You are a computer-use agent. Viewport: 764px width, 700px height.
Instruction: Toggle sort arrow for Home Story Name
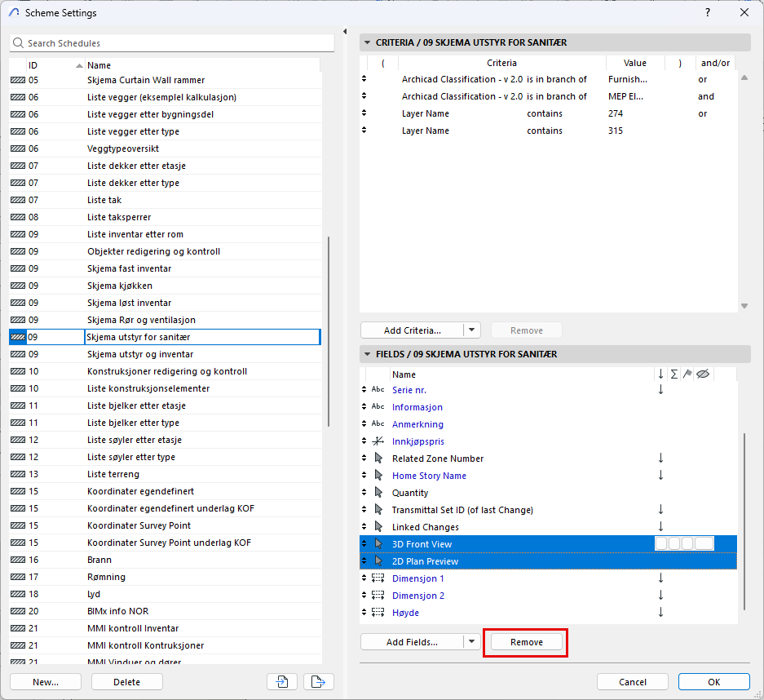(x=660, y=476)
